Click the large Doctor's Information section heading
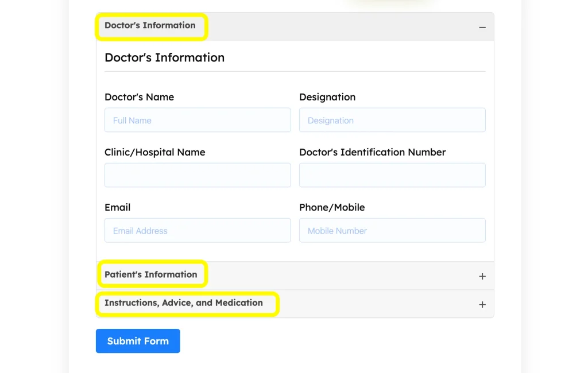Screen dimensions: 588x373 coord(164,57)
